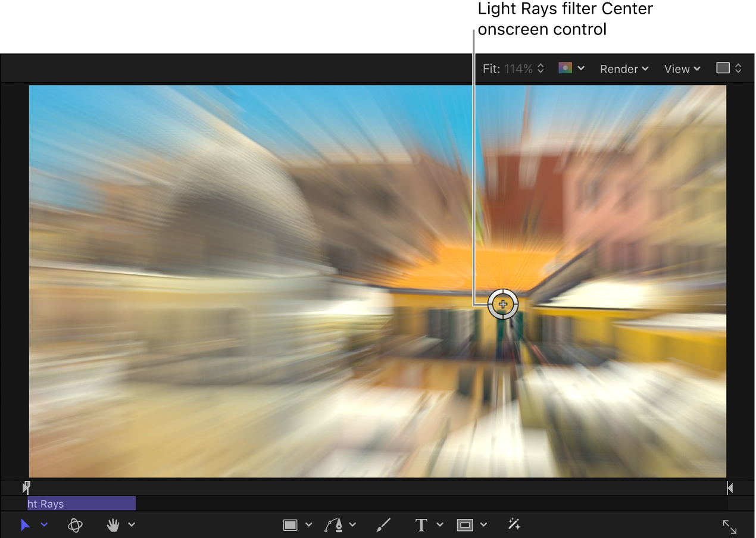The width and height of the screenshot is (756, 538).
Task: Select the Rectangle shape tool
Action: pos(290,525)
